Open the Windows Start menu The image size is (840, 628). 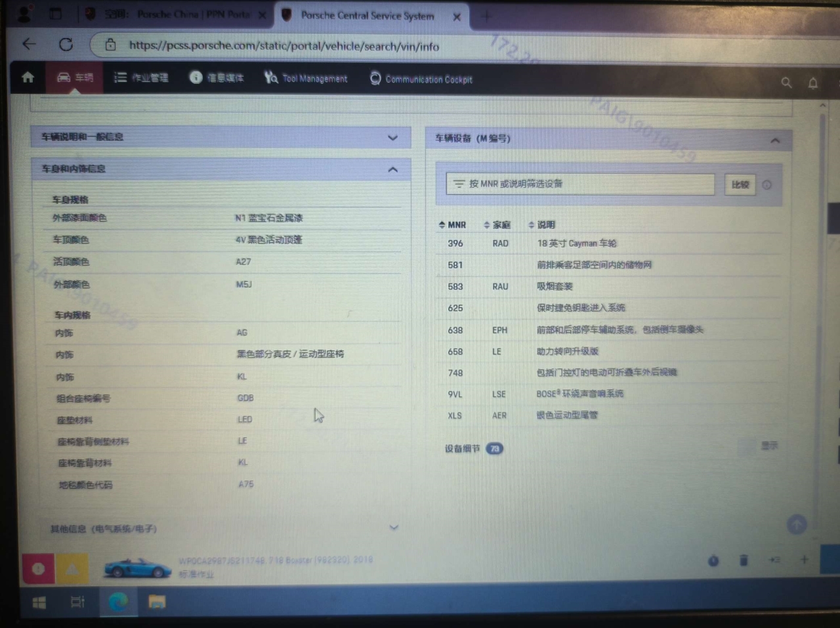tap(39, 602)
